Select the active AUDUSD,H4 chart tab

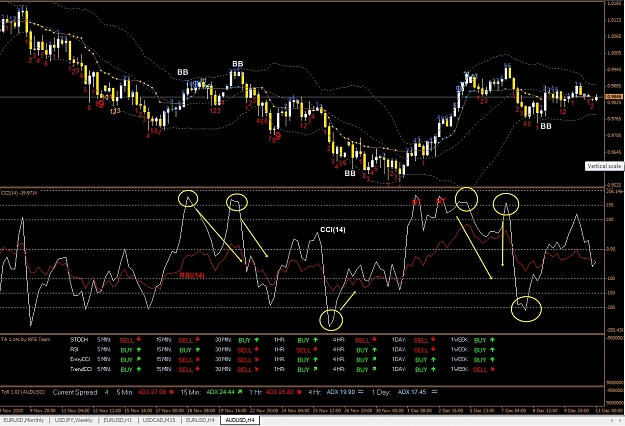point(240,420)
